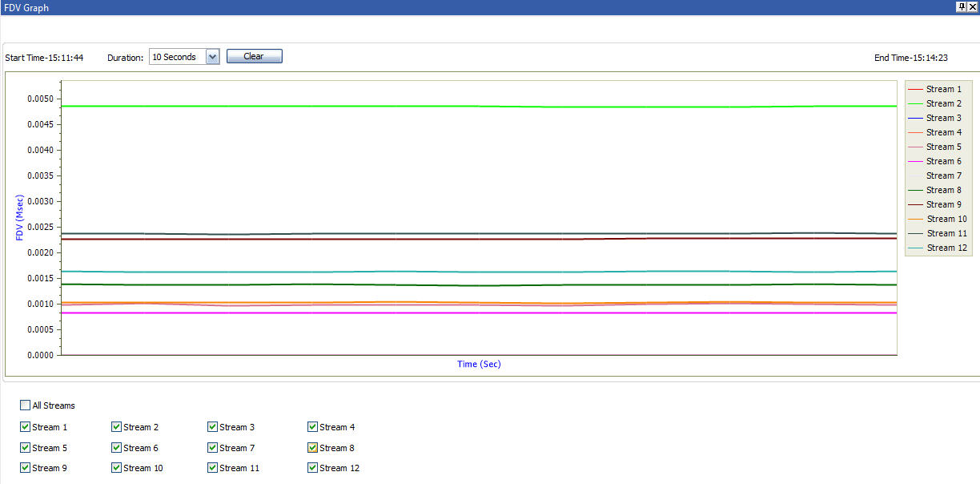Uncheck the Stream 5 checkbox

pyautogui.click(x=26, y=448)
